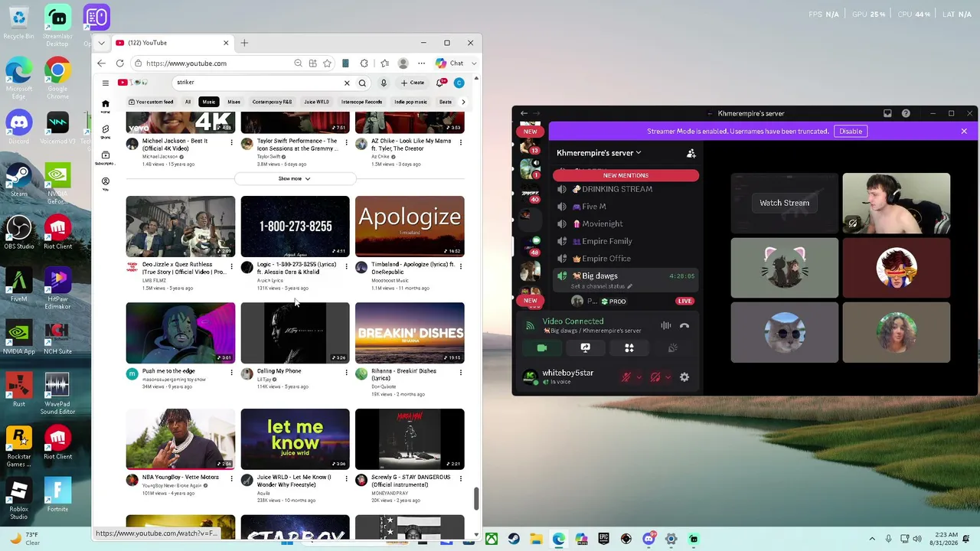Focus the YouTube search field
This screenshot has height=551, width=980.
256,83
